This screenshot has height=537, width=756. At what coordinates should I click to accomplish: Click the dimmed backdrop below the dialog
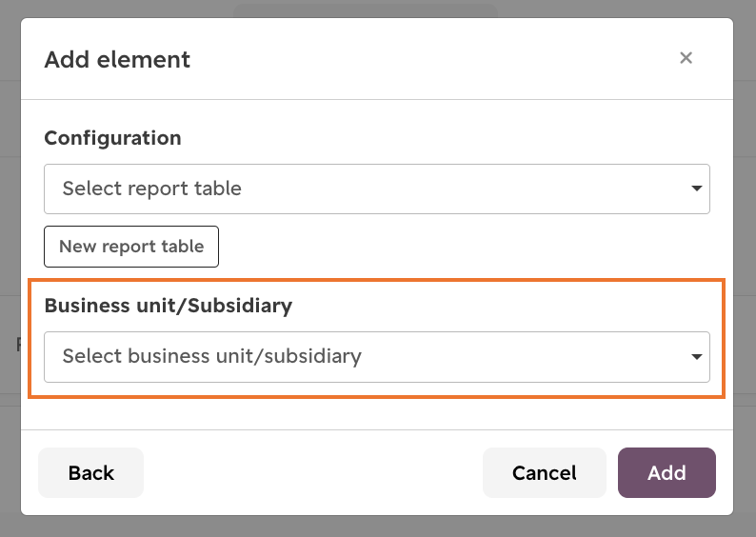pyautogui.click(x=378, y=527)
